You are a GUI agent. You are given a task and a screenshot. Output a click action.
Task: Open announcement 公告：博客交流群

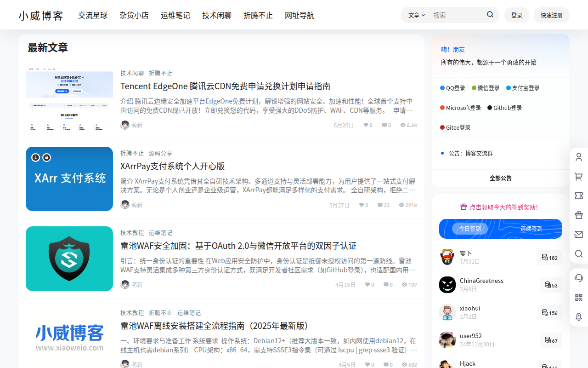[471, 153]
